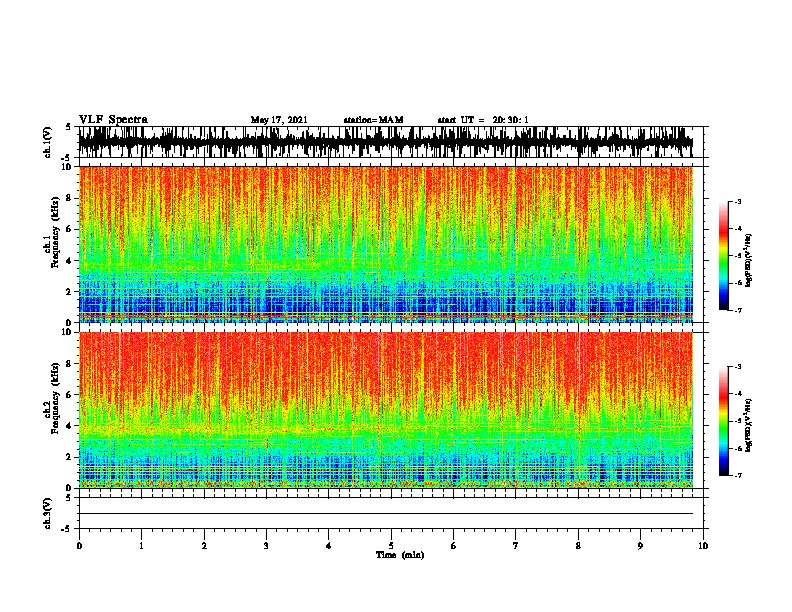This screenshot has height=612, width=792.
Task: Click the ch.1 colorbar label 'log(PSD)'
Action: (749, 260)
